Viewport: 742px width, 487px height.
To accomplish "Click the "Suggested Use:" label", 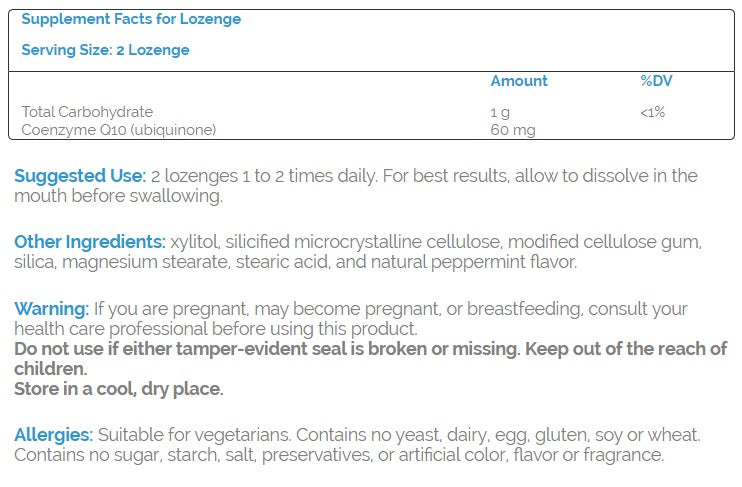I will coord(80,176).
